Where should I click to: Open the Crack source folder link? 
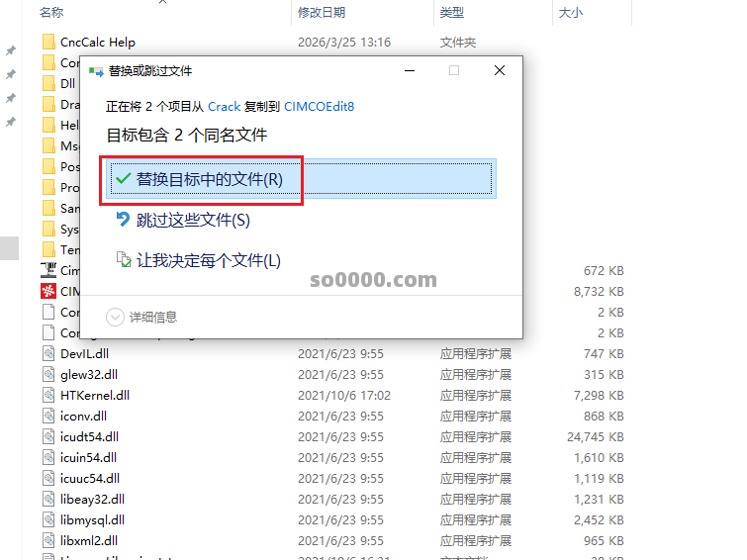224,106
